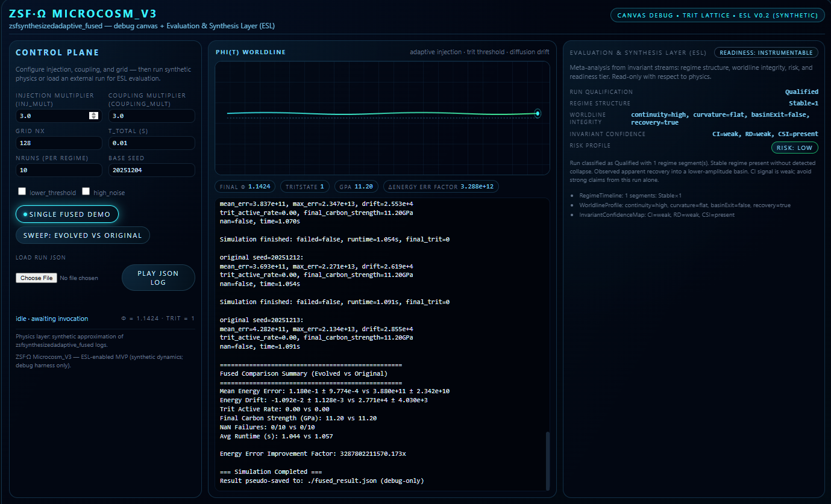This screenshot has width=831, height=504.
Task: Click inside the BASE SEED field
Action: tap(151, 170)
